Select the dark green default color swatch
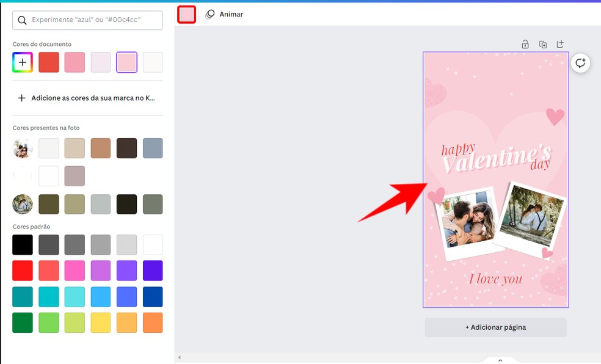This screenshot has height=364, width=601. [x=23, y=322]
